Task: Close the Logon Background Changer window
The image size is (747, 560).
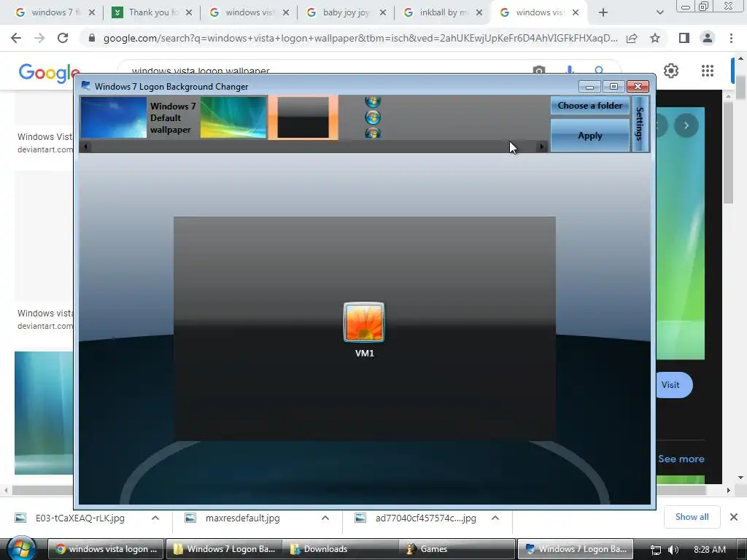Action: click(x=638, y=86)
